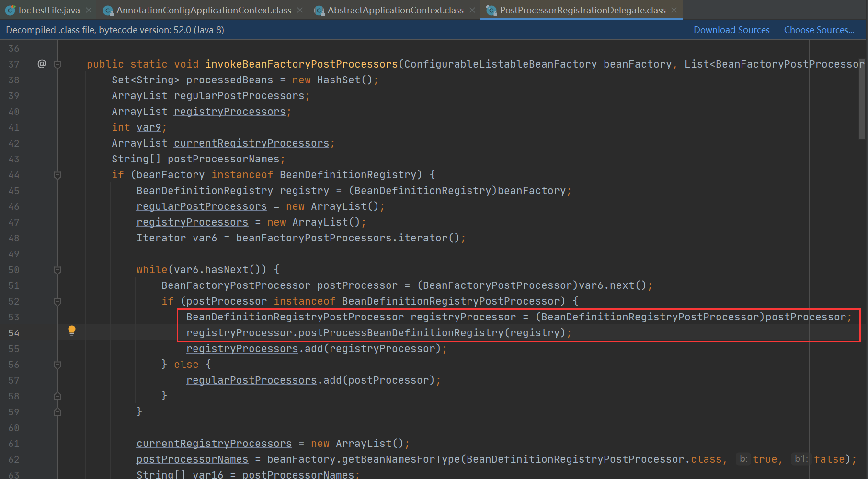
Task: Click the yellow light bulb intention icon
Action: click(72, 331)
